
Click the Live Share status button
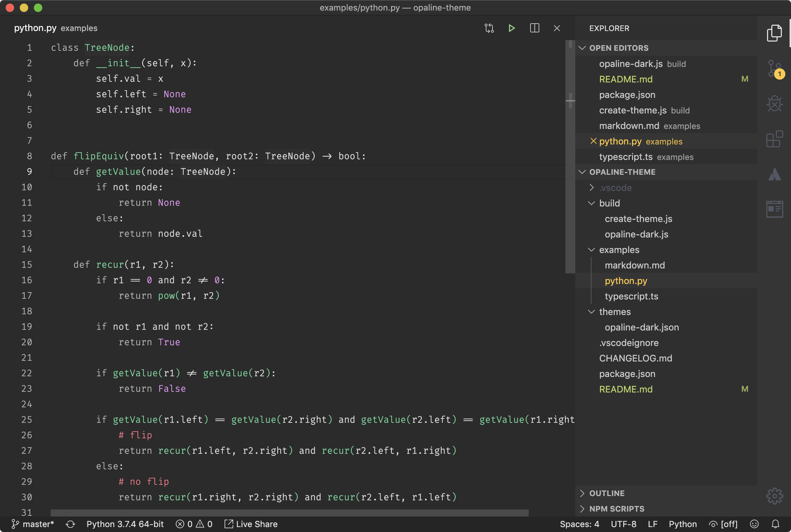pos(251,524)
